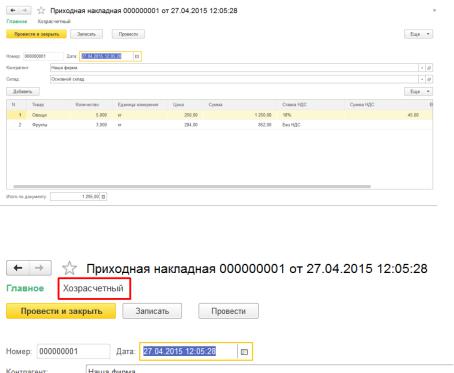Open the calendar picker in the enlarged Дата field
The height and width of the screenshot is (373, 454).
[245, 352]
